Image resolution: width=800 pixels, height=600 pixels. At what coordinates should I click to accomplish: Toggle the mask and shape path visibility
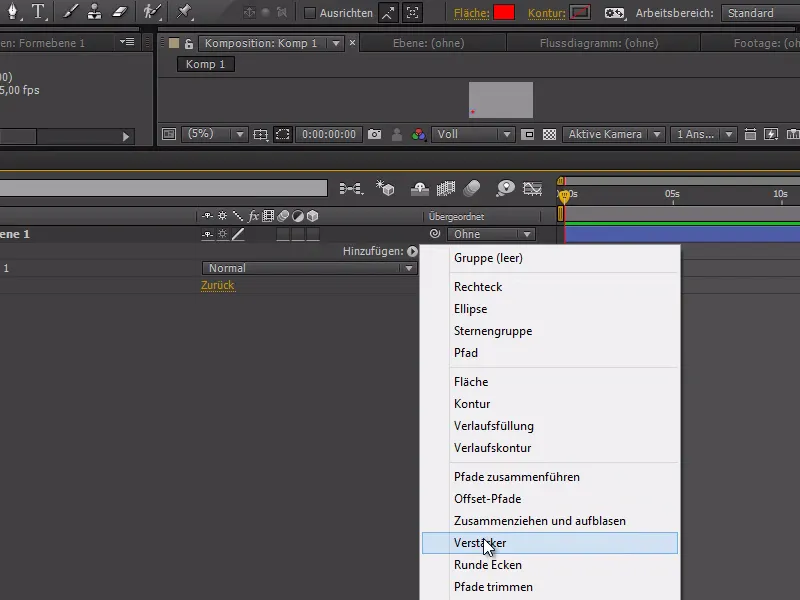(282, 134)
